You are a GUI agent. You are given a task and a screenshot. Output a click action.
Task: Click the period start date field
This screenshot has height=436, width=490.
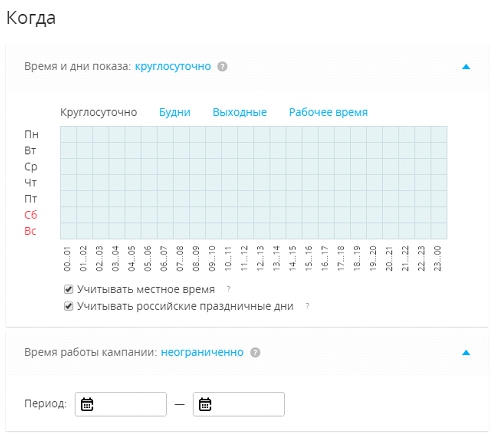tap(121, 404)
